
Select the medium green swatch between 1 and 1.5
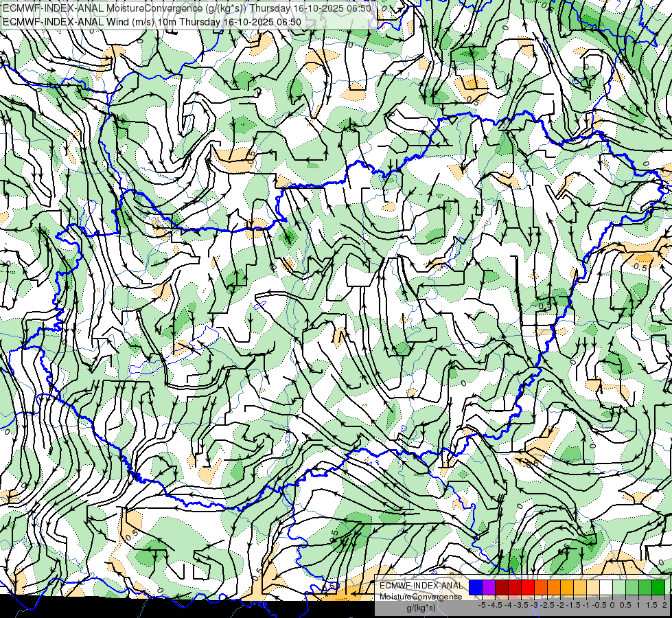645,588
